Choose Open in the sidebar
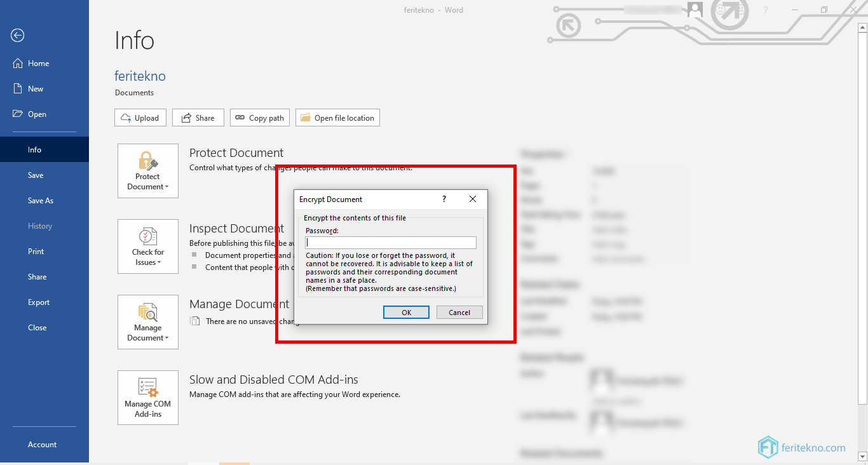The width and height of the screenshot is (868, 465). (x=44, y=114)
